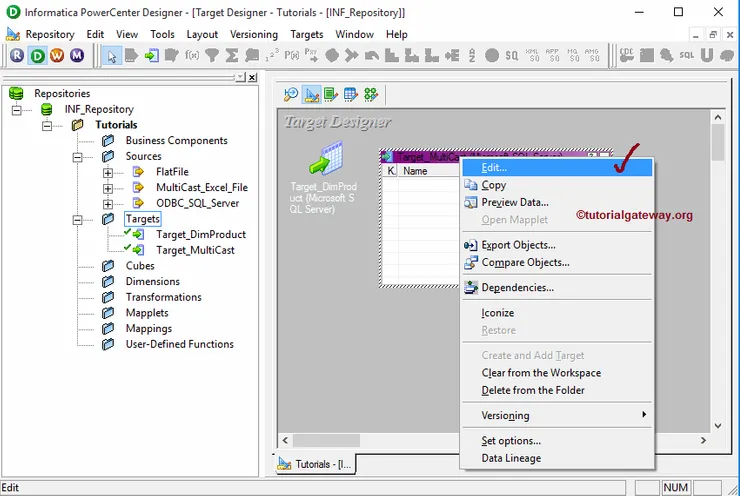This screenshot has height=496, width=740.
Task: Choose Copy from the context menu
Action: tap(557, 185)
